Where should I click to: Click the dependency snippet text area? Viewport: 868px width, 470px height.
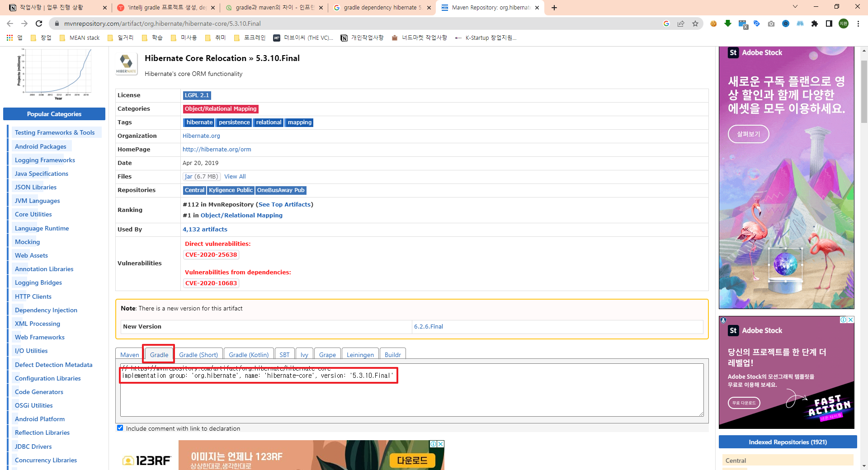tap(412, 390)
